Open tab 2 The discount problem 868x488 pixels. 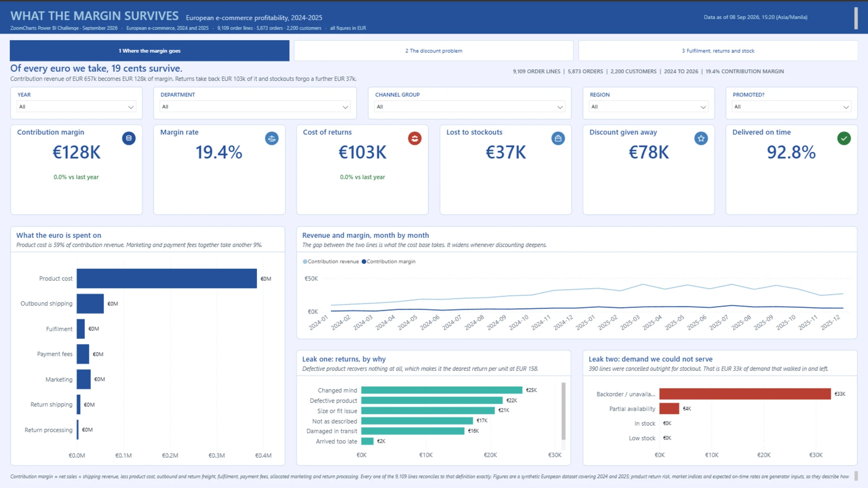tap(434, 51)
